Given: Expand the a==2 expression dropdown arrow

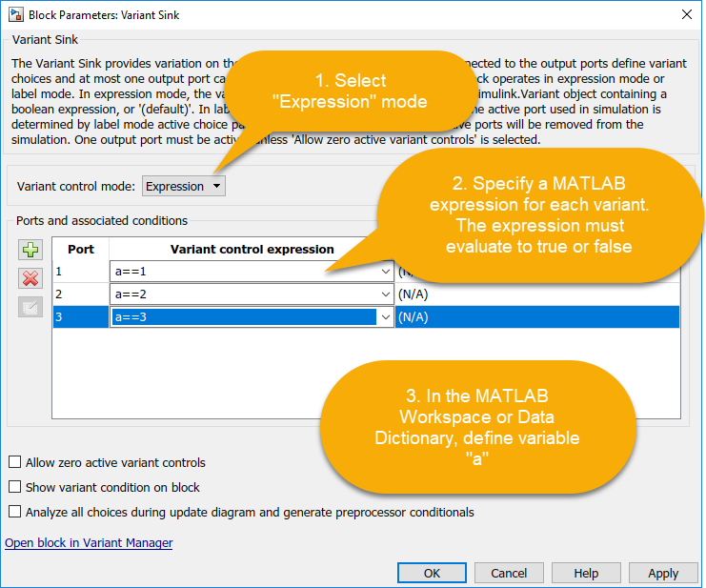Looking at the screenshot, I should 385,294.
